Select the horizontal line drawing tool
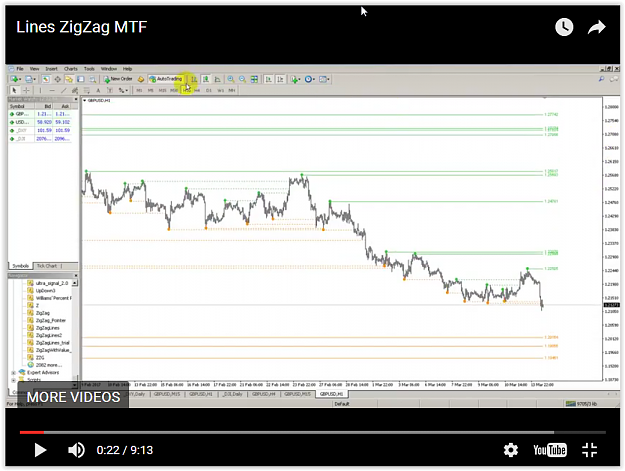 click(x=52, y=90)
